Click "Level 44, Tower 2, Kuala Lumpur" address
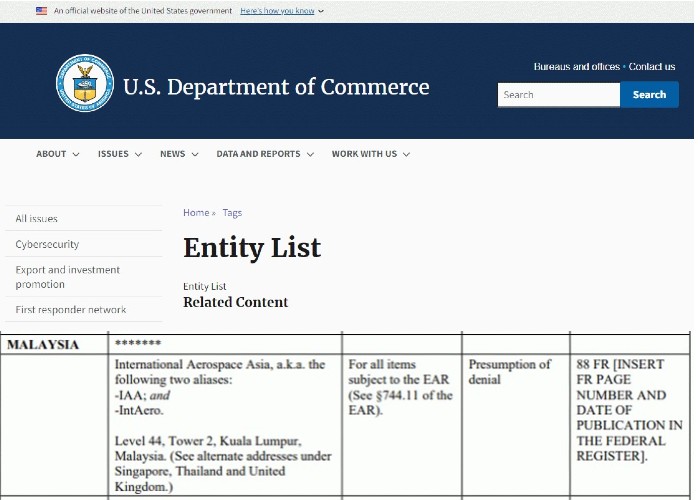Viewport: 700px width, 500px height. 208,441
